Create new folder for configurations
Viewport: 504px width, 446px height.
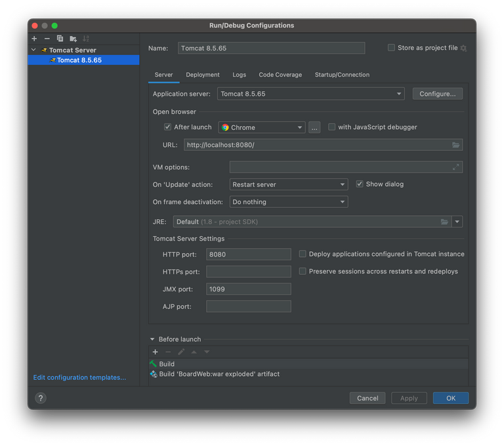(73, 39)
